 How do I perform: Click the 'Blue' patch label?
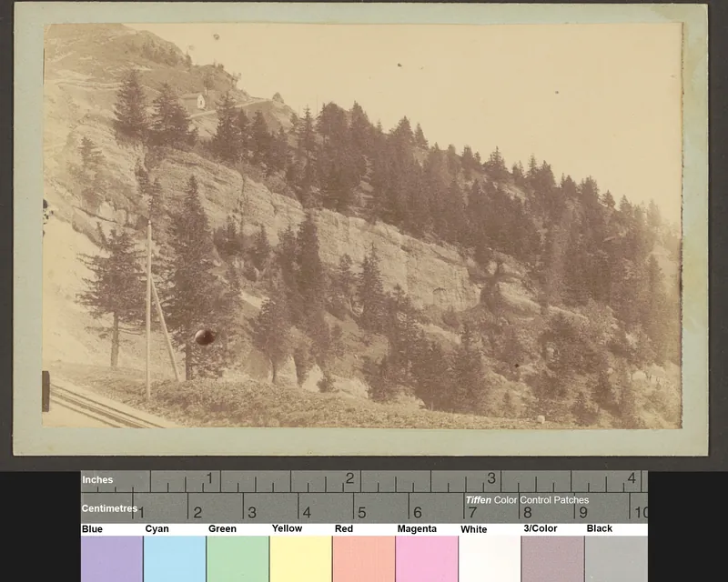tap(92, 529)
